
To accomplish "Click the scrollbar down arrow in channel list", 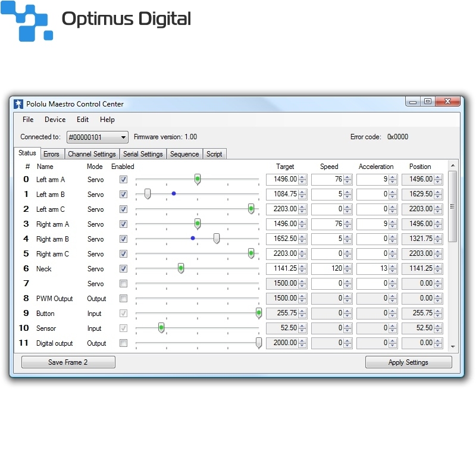I will (453, 347).
